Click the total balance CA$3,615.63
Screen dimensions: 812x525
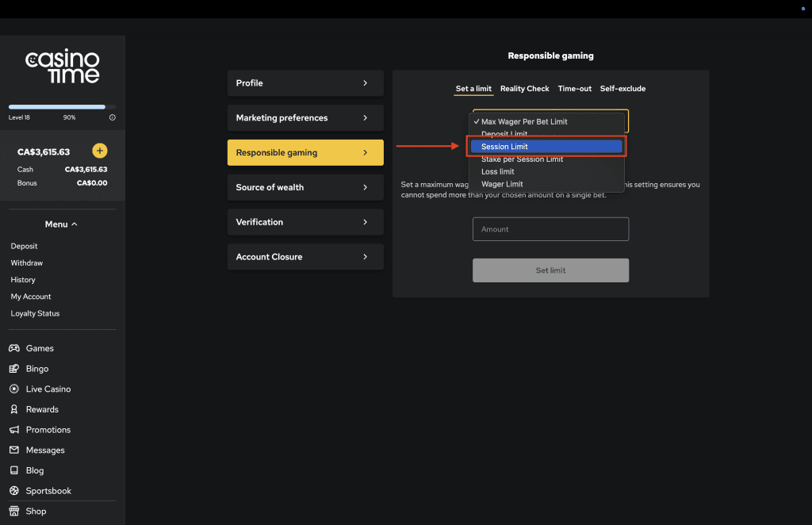44,151
